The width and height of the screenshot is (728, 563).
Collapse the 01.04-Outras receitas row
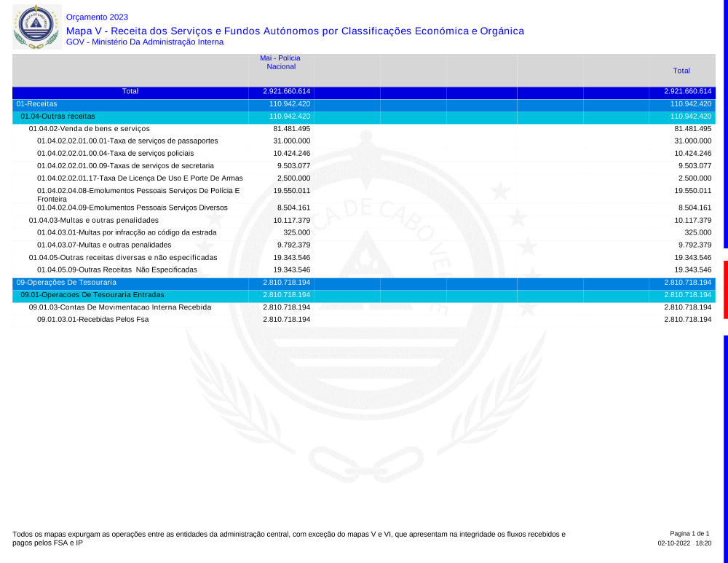tap(58, 117)
